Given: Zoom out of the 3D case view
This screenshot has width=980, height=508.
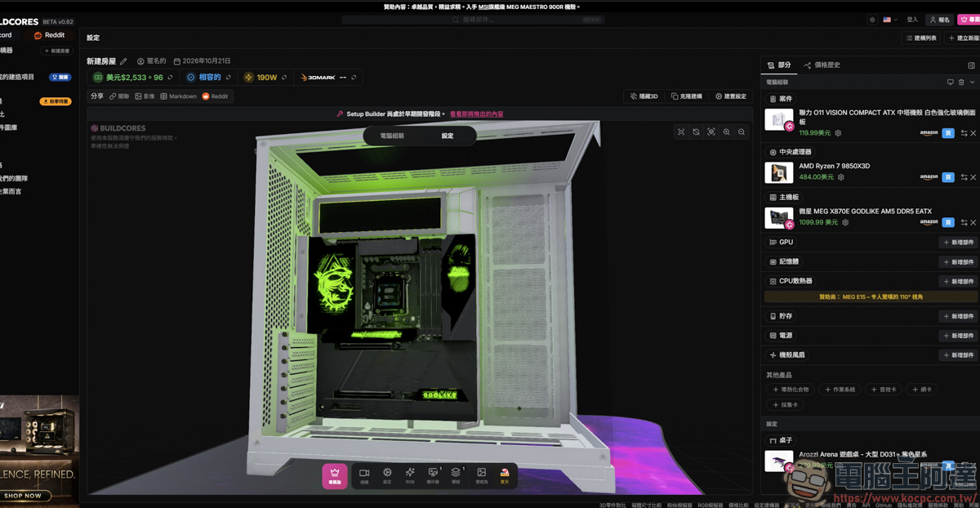Looking at the screenshot, I should click(x=742, y=131).
